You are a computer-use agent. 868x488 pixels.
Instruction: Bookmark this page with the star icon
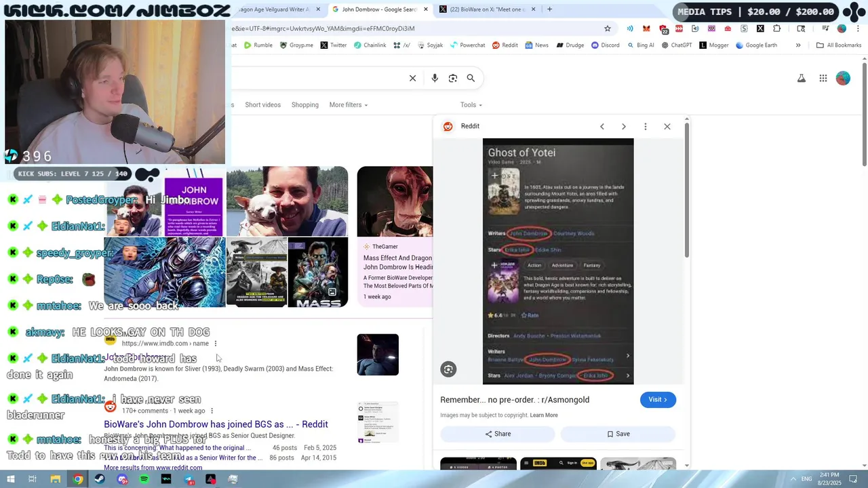[608, 28]
